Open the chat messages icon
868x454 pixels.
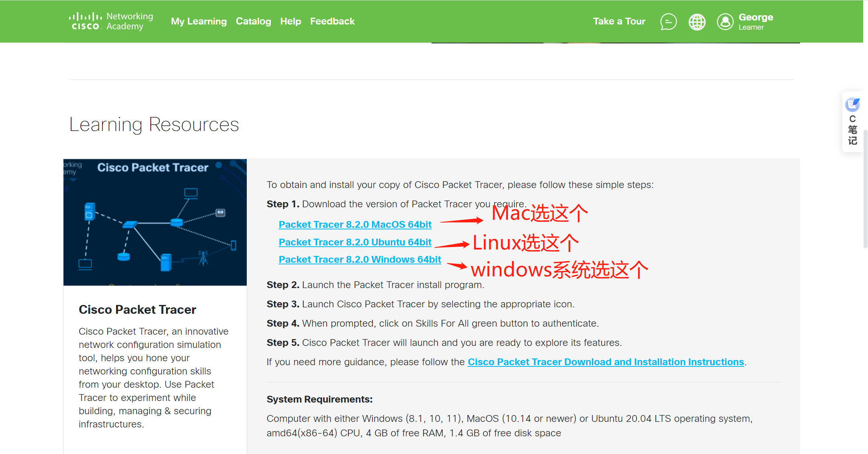point(668,22)
